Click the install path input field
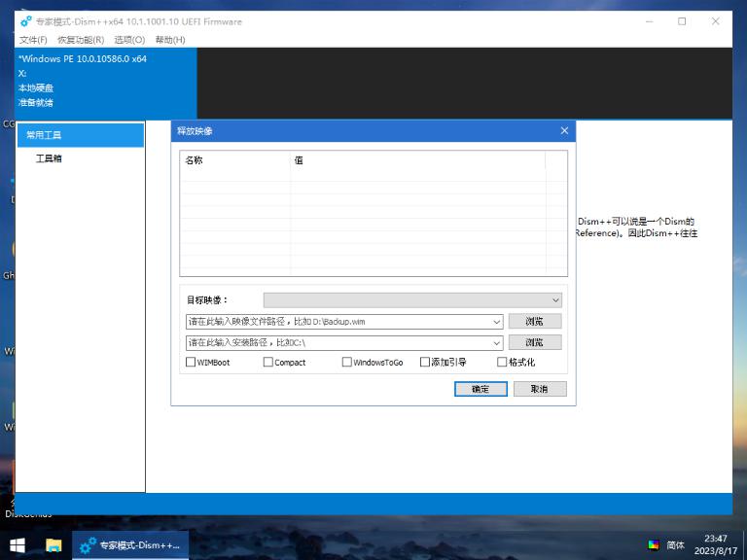747x560 pixels. (338, 343)
